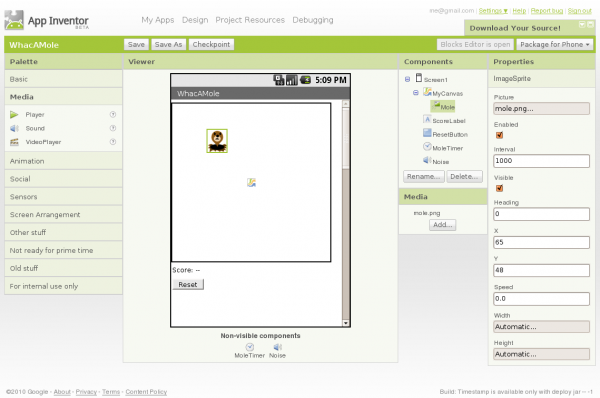The image size is (600, 398).
Task: Toggle the Visible checkbox
Action: (x=499, y=188)
